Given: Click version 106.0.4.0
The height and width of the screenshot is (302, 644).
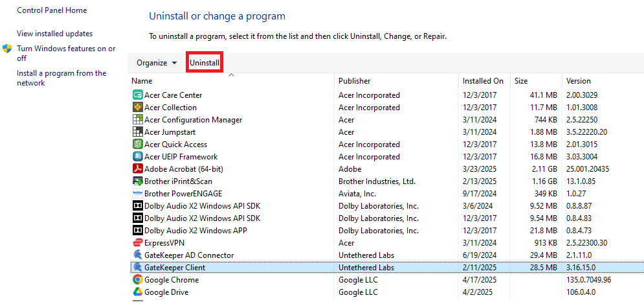Looking at the screenshot, I should (x=581, y=292).
